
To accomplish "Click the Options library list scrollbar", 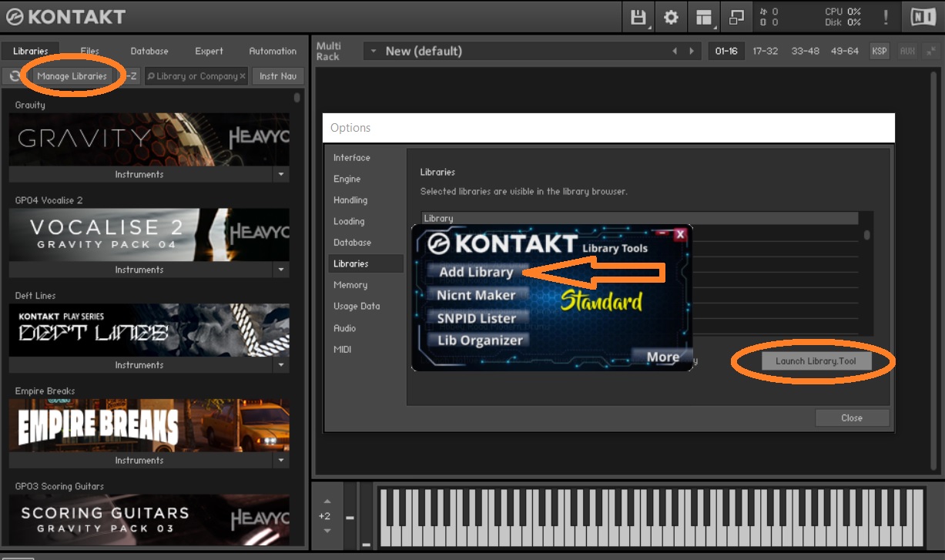I will click(x=866, y=235).
